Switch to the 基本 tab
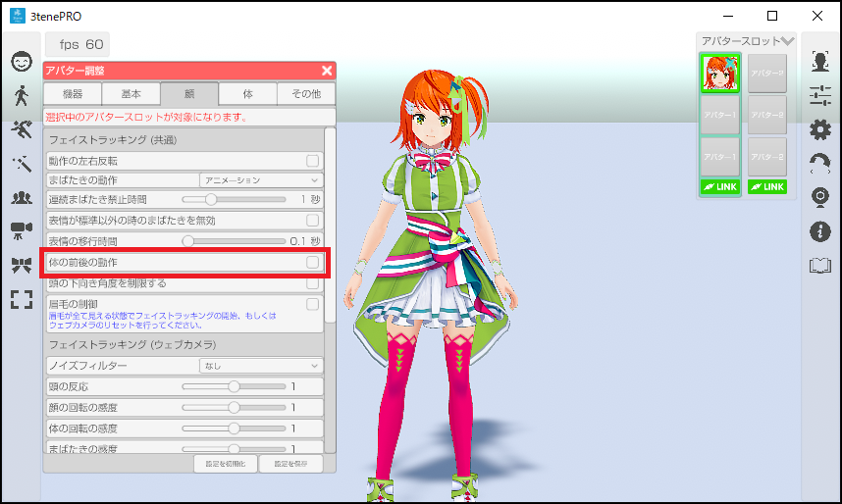This screenshot has width=842, height=504. (x=132, y=94)
